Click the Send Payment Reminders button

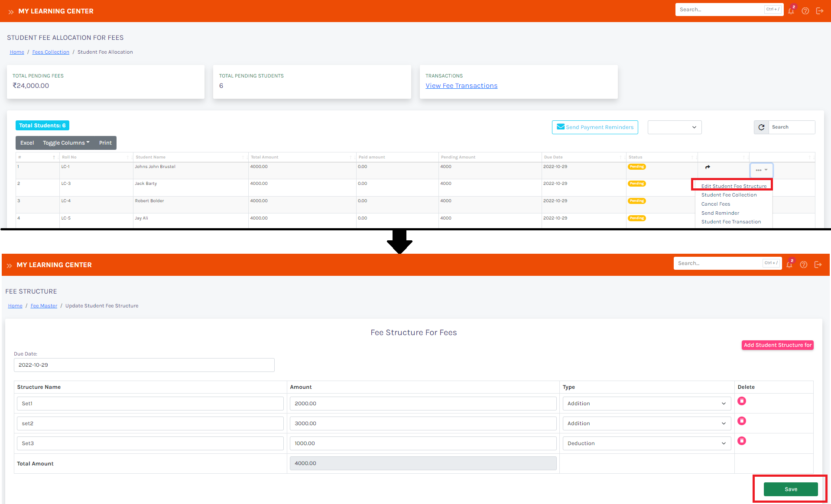594,127
